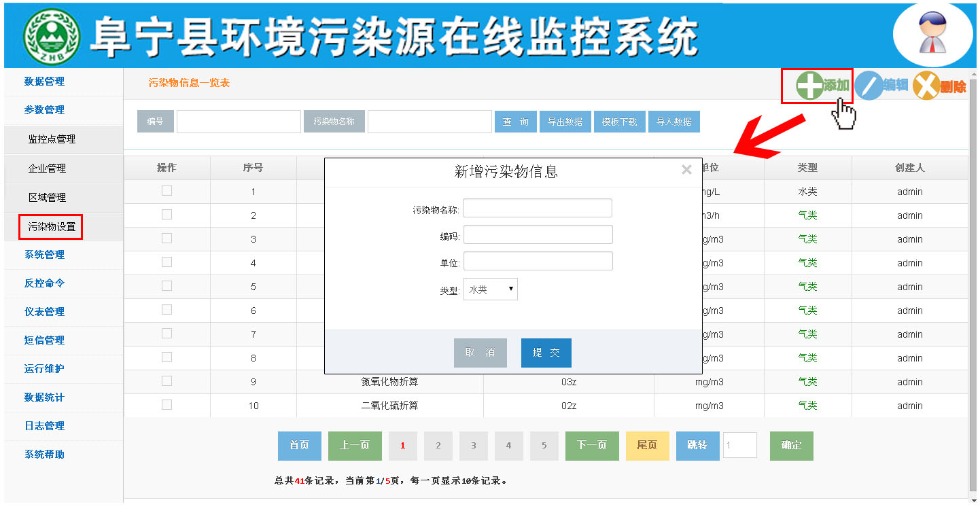The width and height of the screenshot is (980, 513).
Task: Open 数据管理 in the sidebar
Action: pos(45,82)
